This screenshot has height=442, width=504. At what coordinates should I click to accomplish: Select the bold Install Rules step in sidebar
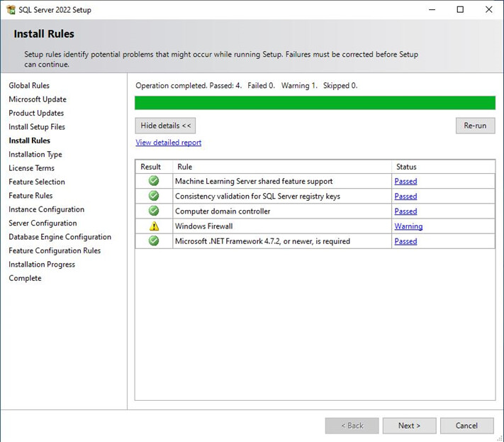[x=29, y=140]
